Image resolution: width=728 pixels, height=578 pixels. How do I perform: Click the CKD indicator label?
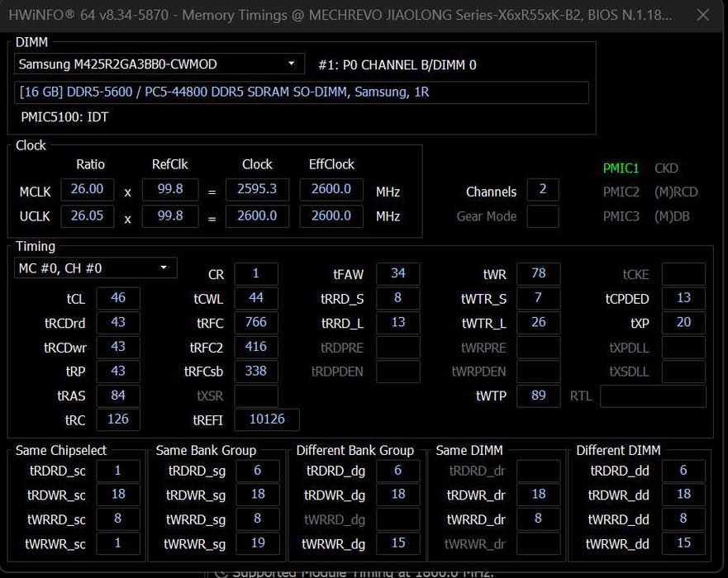click(666, 168)
